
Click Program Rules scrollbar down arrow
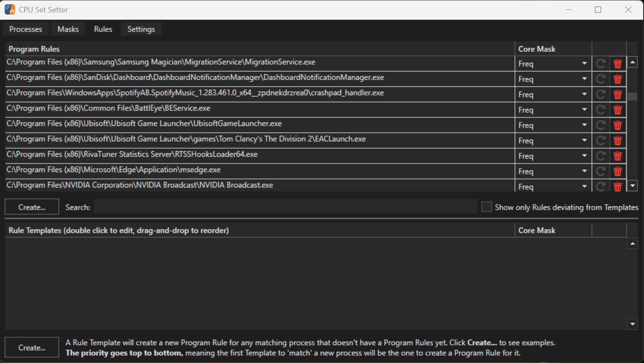pyautogui.click(x=632, y=186)
